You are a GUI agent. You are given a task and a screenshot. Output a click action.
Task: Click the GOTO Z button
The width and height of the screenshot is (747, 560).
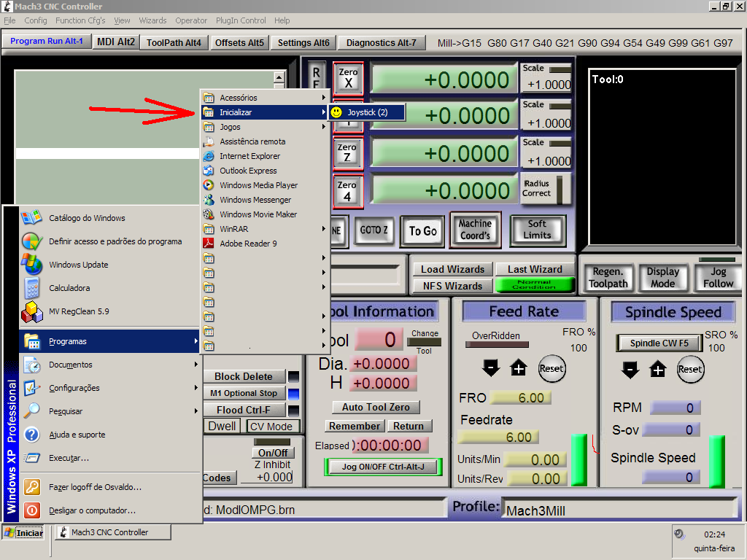(374, 230)
